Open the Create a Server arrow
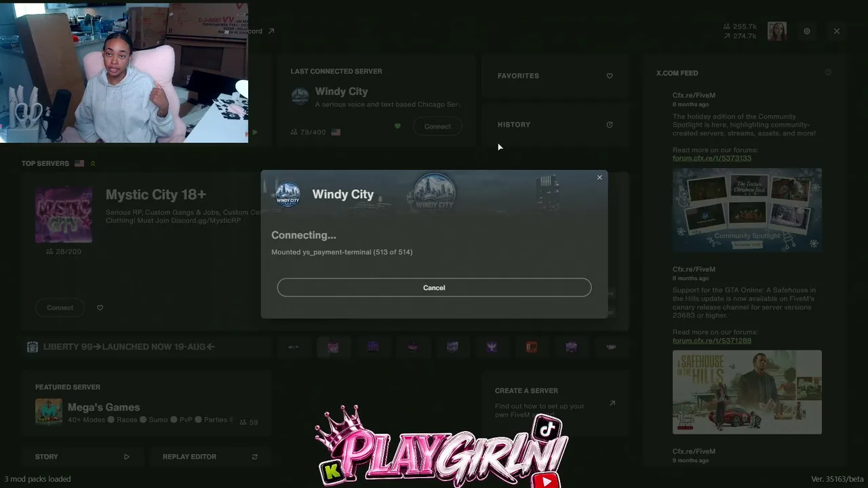The height and width of the screenshot is (488, 868). (612, 403)
